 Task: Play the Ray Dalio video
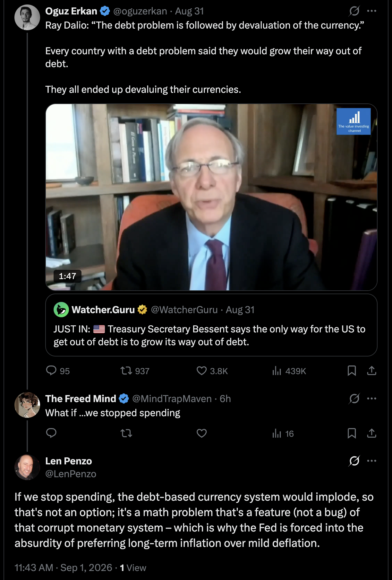(x=211, y=197)
